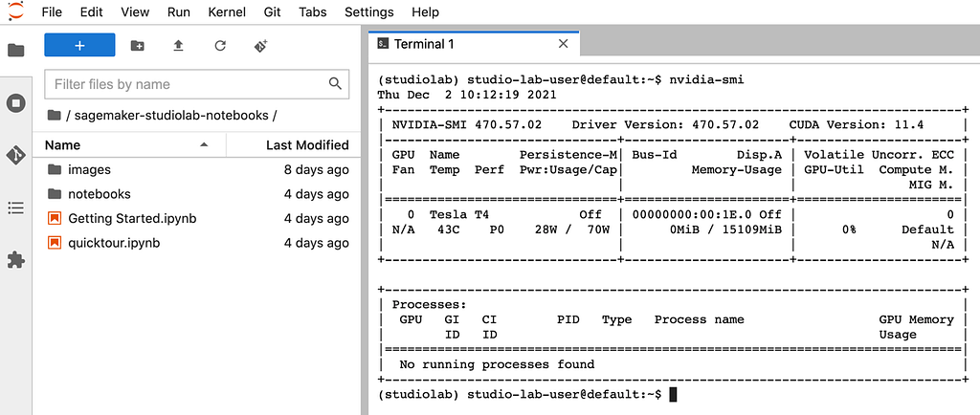Click 'NVIDIA-SMI 470.57.02' text
This screenshot has width=980, height=415.
466,125
